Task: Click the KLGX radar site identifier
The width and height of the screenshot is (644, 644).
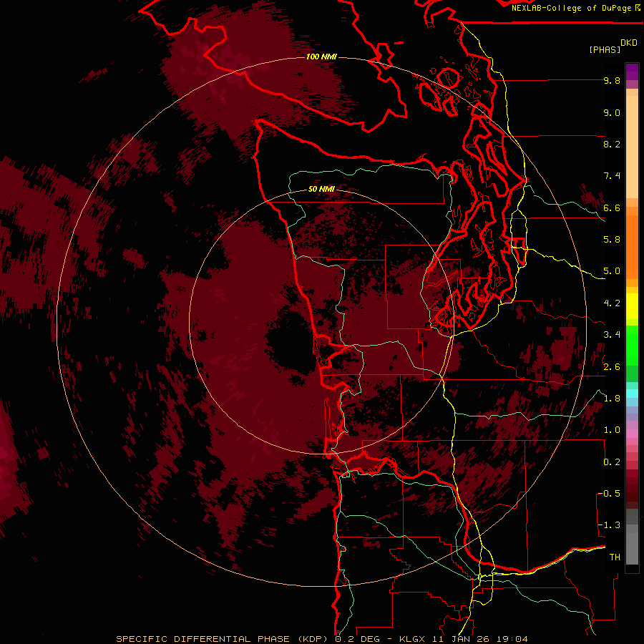Action: coord(413,639)
